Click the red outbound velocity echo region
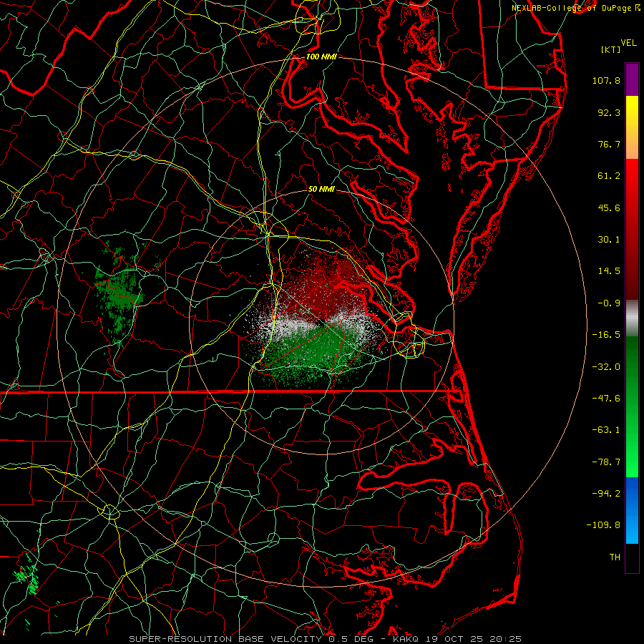This screenshot has height=644, width=644. (x=324, y=283)
